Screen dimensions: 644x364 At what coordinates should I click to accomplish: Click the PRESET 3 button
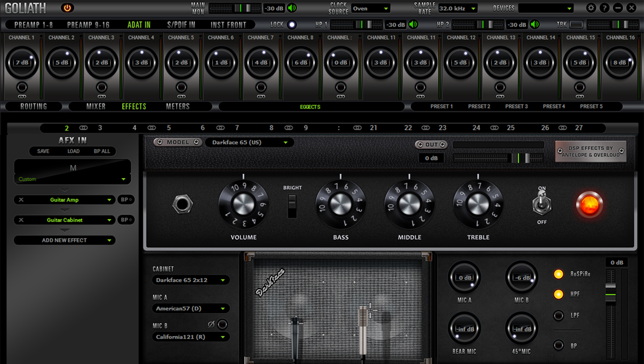click(516, 106)
